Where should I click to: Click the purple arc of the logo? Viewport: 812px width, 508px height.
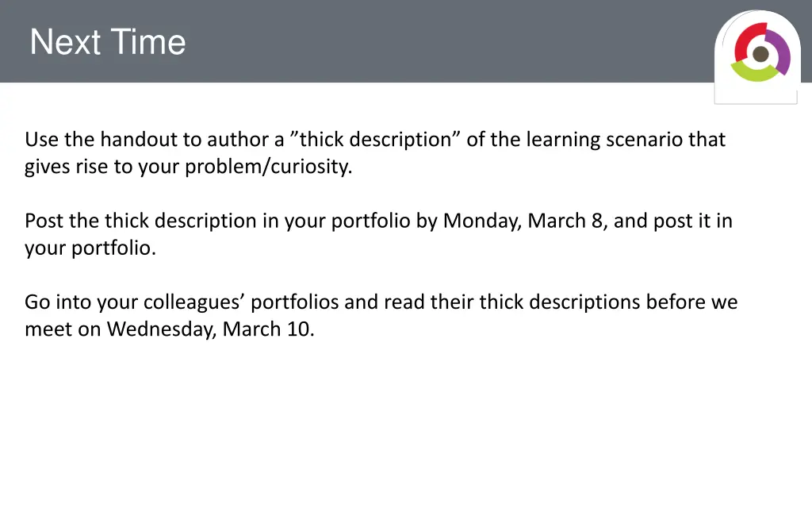pyautogui.click(x=781, y=51)
